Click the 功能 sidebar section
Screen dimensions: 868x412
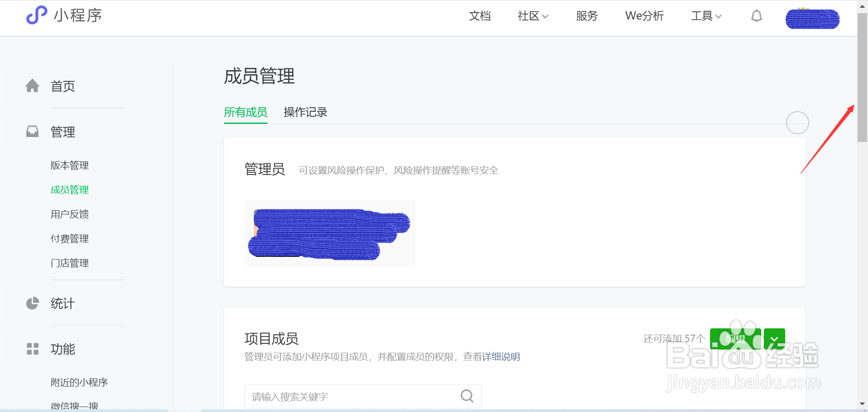tap(63, 349)
